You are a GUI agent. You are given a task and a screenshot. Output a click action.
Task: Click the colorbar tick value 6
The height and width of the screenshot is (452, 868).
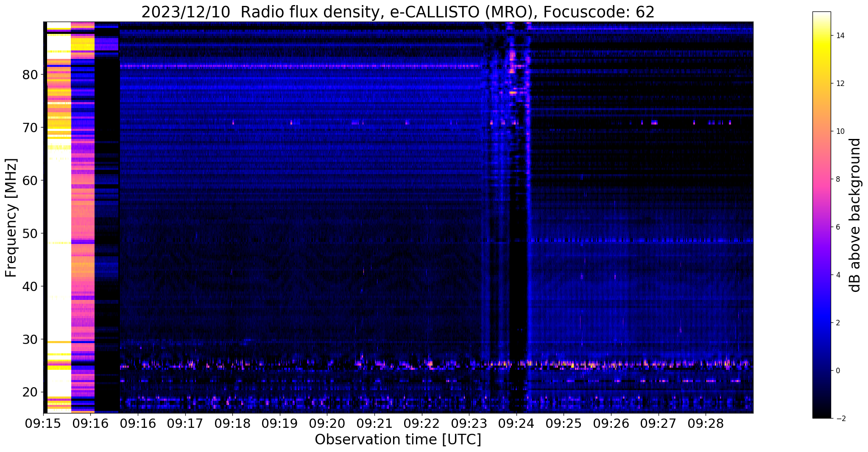coord(837,227)
